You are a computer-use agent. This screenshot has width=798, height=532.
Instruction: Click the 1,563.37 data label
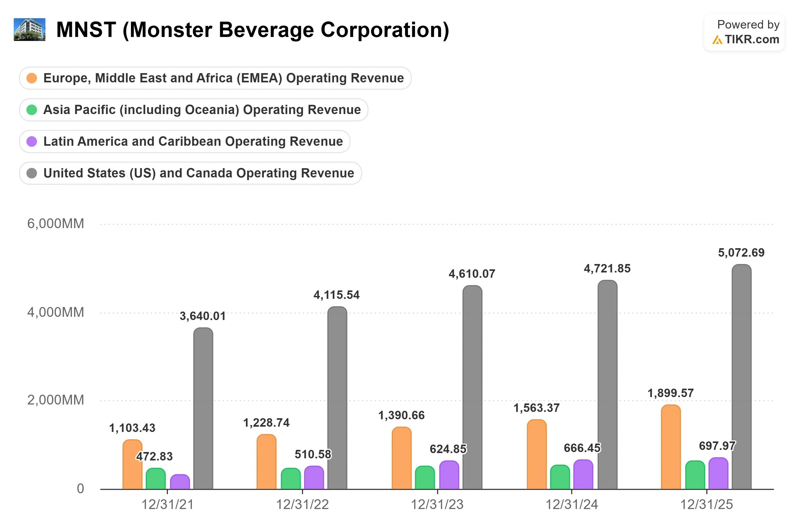[536, 408]
